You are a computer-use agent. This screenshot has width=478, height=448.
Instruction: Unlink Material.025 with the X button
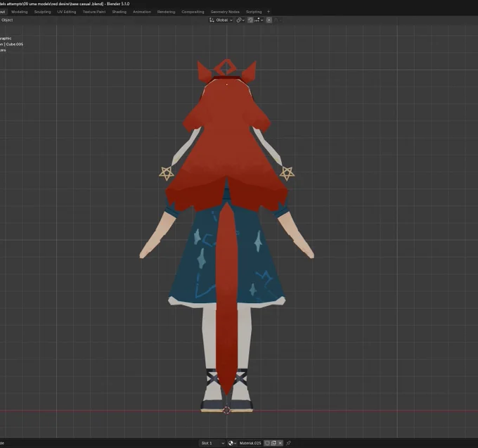click(280, 443)
